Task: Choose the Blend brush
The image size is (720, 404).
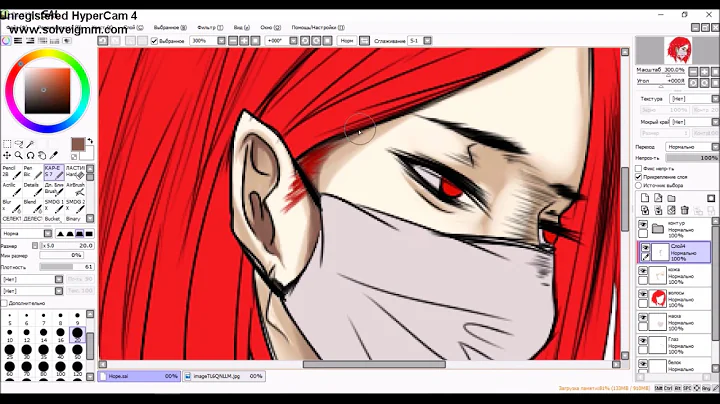Action: coord(33,206)
